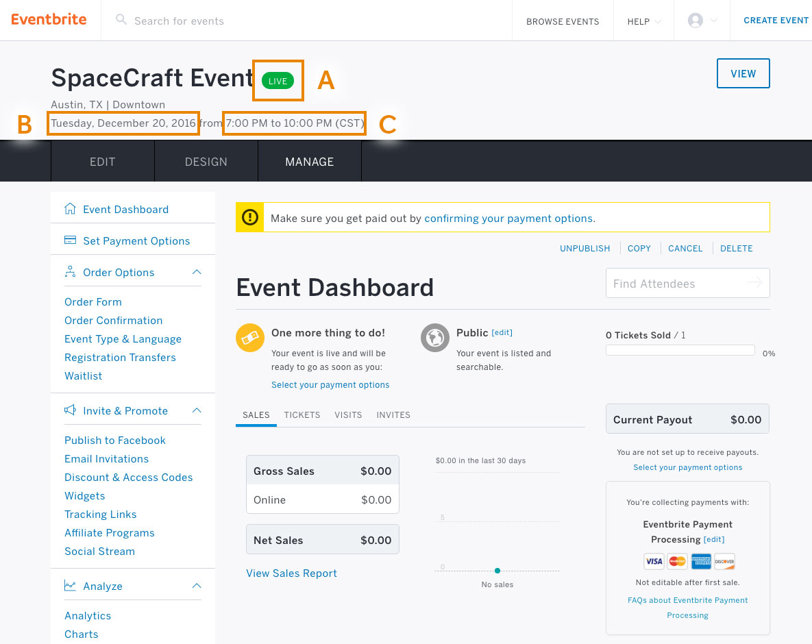The width and height of the screenshot is (812, 644).
Task: Click the Mastercard logo
Action: pyautogui.click(x=678, y=561)
